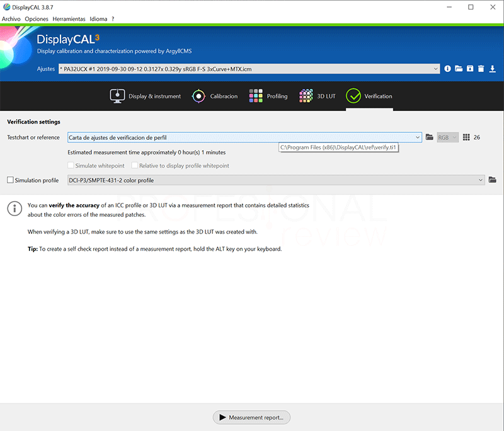This screenshot has width=504, height=431.
Task: Open settings file with the folder icon
Action: pos(459,69)
